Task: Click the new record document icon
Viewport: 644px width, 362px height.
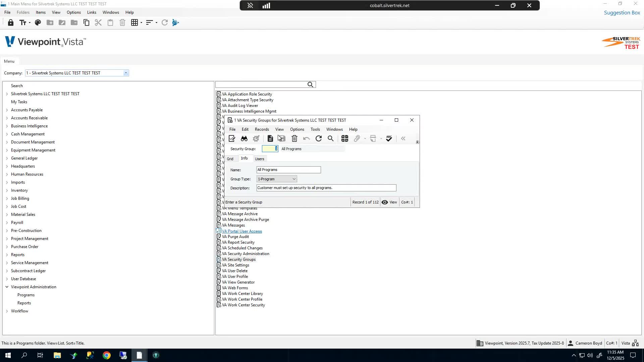Action: point(270,139)
